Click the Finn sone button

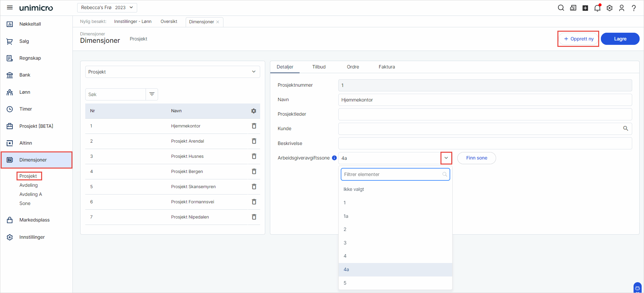[477, 158]
